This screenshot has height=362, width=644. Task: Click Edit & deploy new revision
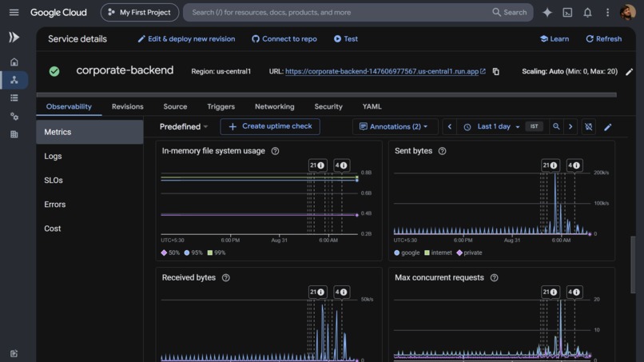pyautogui.click(x=186, y=38)
